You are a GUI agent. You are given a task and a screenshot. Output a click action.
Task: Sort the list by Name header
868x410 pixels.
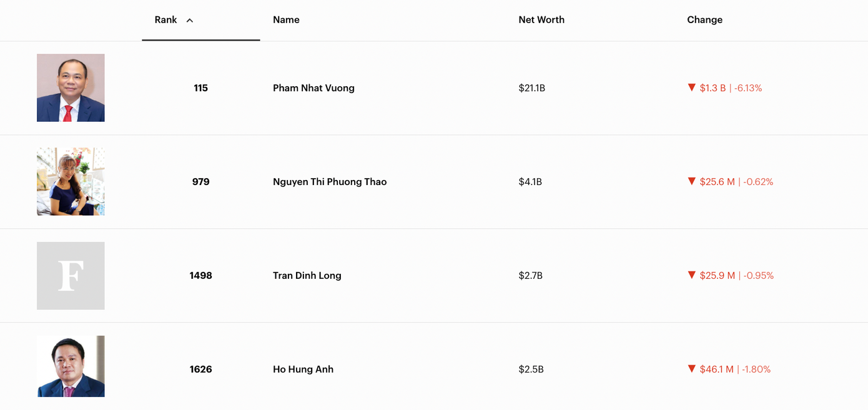tap(286, 20)
